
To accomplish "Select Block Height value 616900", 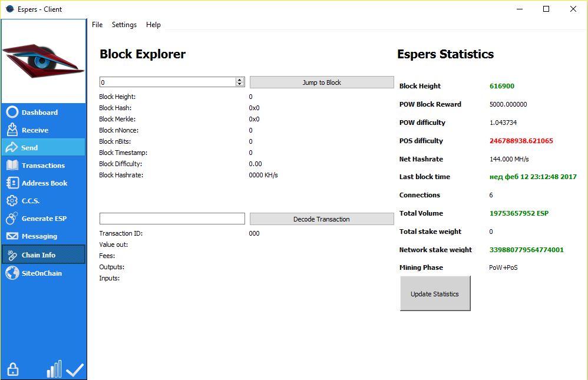I will pyautogui.click(x=502, y=86).
